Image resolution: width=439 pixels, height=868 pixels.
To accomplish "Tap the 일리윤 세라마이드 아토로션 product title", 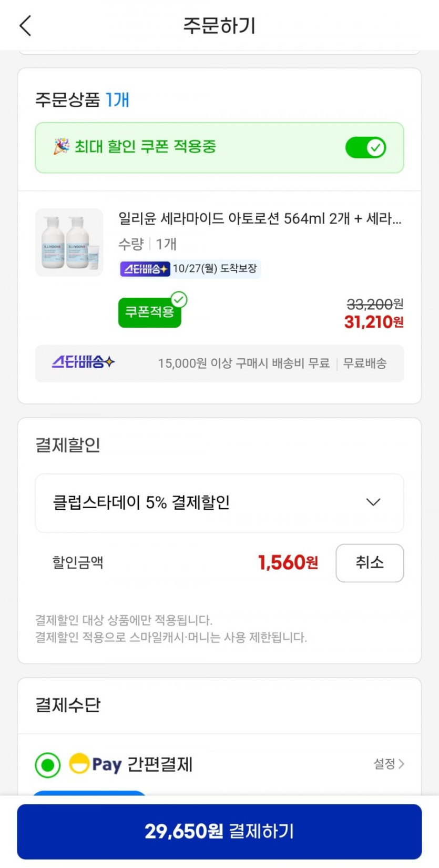I will coord(260,218).
